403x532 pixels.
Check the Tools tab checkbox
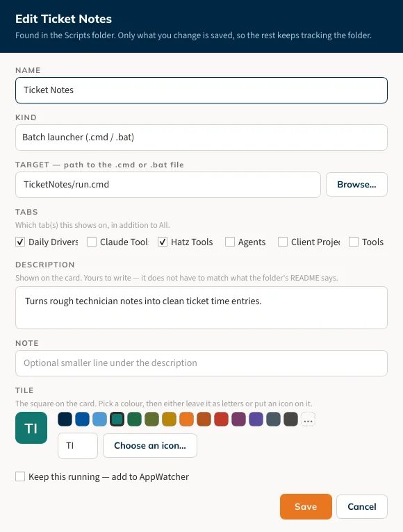click(x=354, y=242)
